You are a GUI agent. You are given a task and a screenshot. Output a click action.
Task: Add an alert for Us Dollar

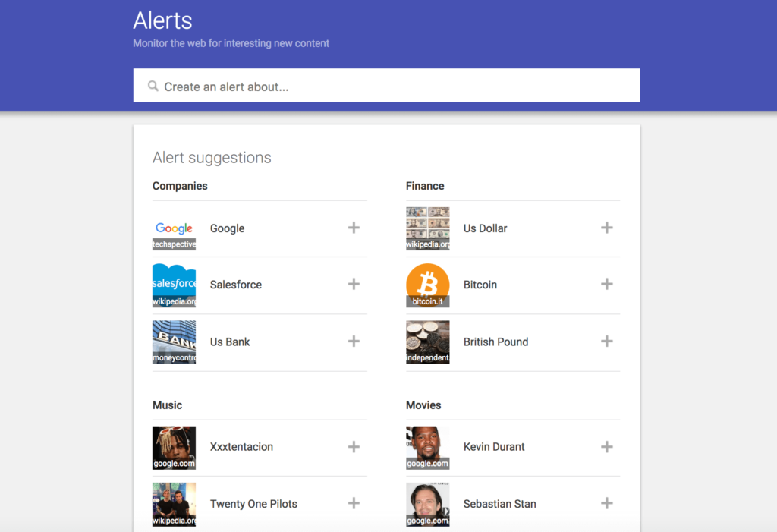pyautogui.click(x=606, y=228)
